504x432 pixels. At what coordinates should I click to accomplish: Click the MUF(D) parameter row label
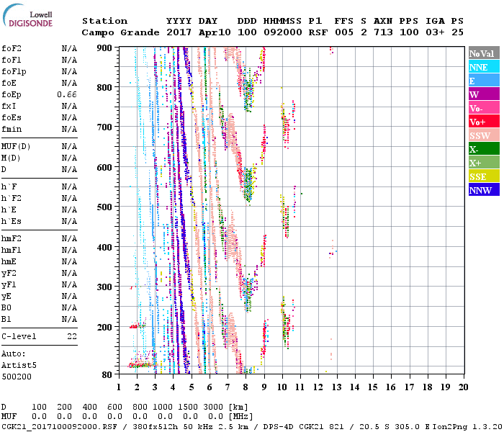pos(14,146)
